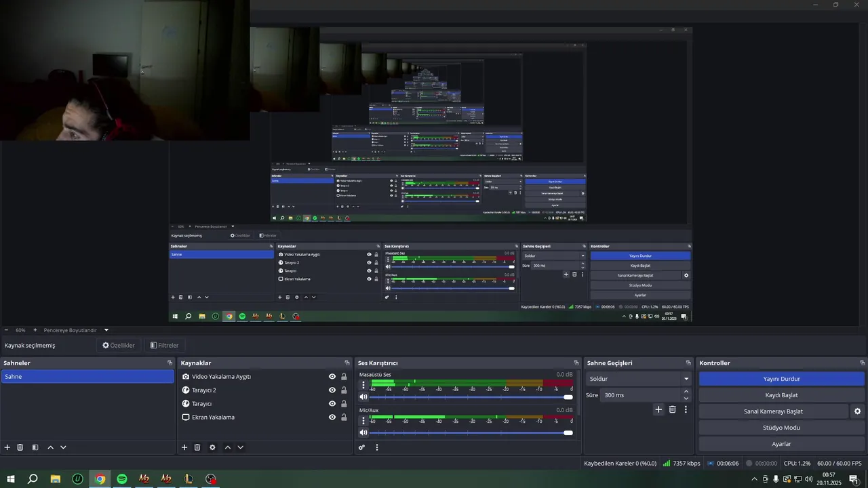Viewport: 868px width, 488px height.
Task: Click the Süre 300 ms duration field
Action: [x=640, y=395]
